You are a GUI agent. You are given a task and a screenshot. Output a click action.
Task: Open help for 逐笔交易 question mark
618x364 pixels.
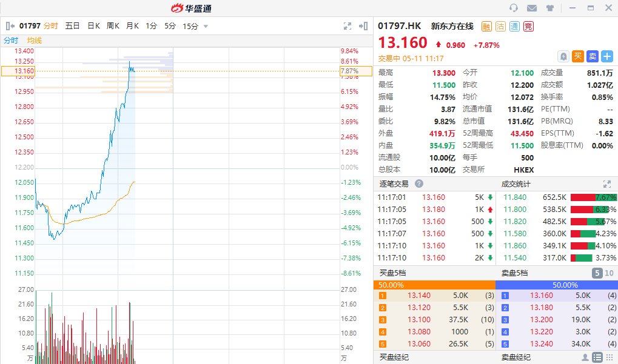[x=419, y=184]
